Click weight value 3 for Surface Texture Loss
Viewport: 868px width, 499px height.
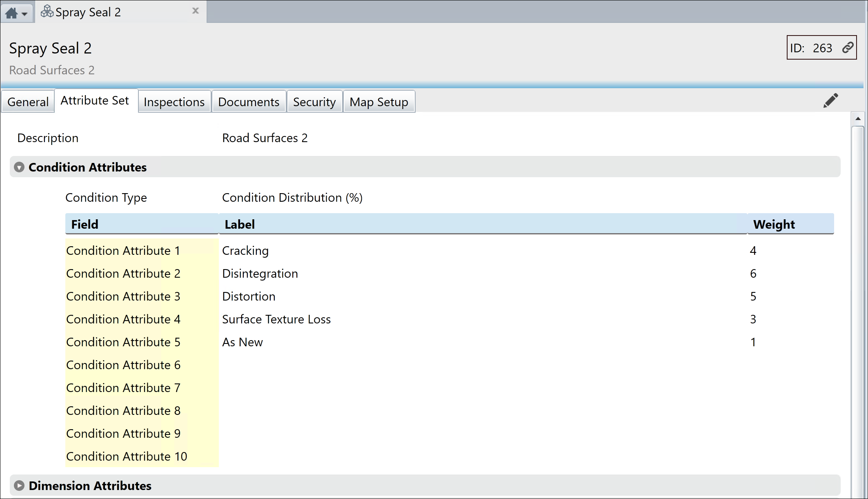[x=753, y=319]
